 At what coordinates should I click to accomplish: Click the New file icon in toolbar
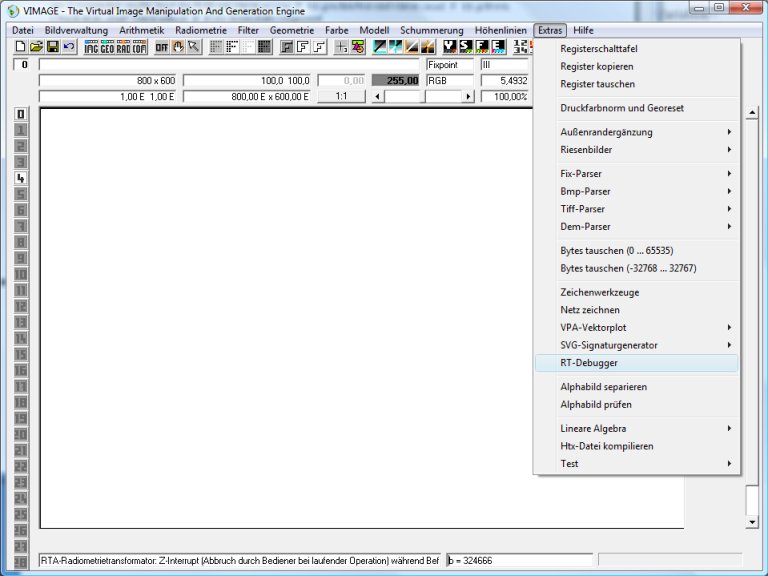pos(20,47)
